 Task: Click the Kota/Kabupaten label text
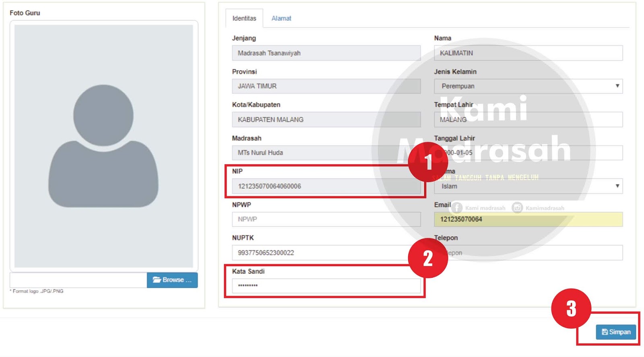(256, 105)
